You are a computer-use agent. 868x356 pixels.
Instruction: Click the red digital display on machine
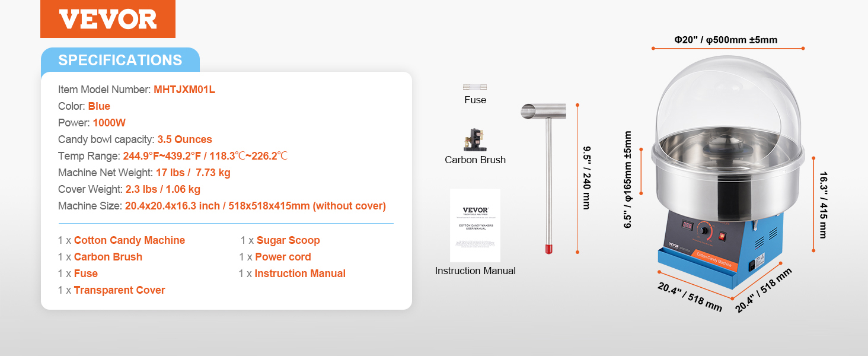(687, 226)
